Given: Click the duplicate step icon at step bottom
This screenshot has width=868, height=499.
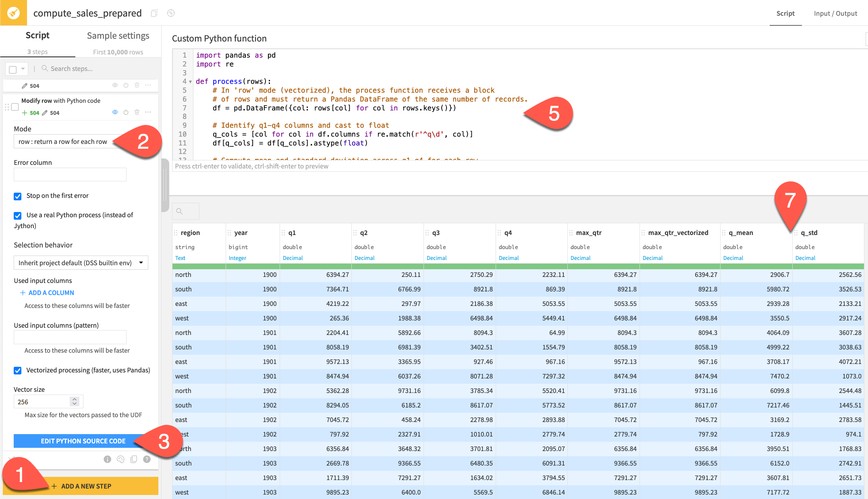Looking at the screenshot, I should coord(134,459).
